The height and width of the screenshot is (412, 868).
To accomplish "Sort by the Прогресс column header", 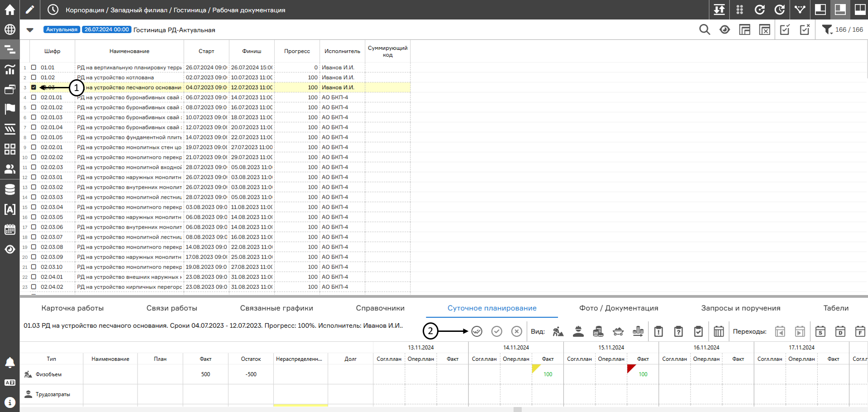I will click(297, 51).
